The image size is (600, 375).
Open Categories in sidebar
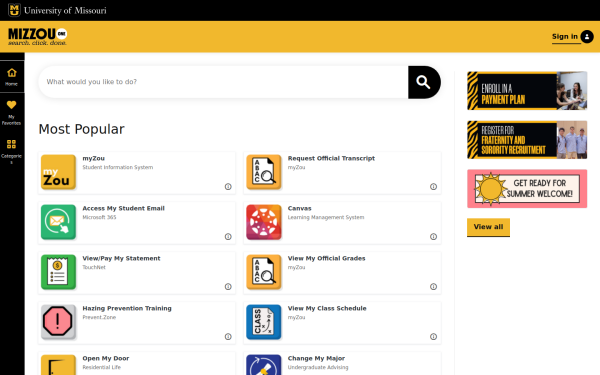pos(12,151)
